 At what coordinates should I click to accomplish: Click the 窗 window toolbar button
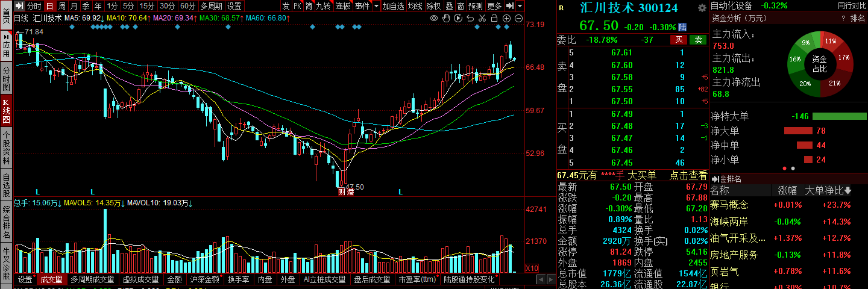[x=461, y=6]
